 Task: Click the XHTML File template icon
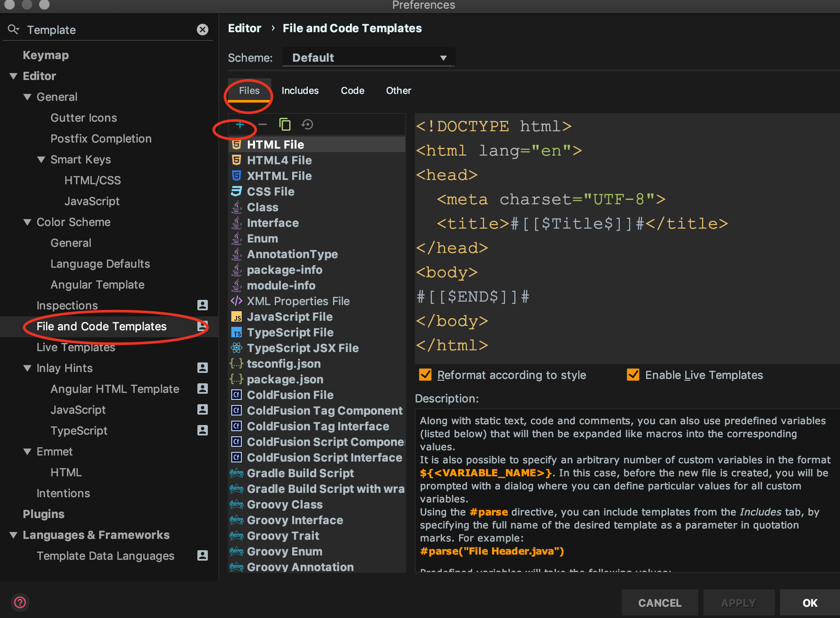coord(237,176)
